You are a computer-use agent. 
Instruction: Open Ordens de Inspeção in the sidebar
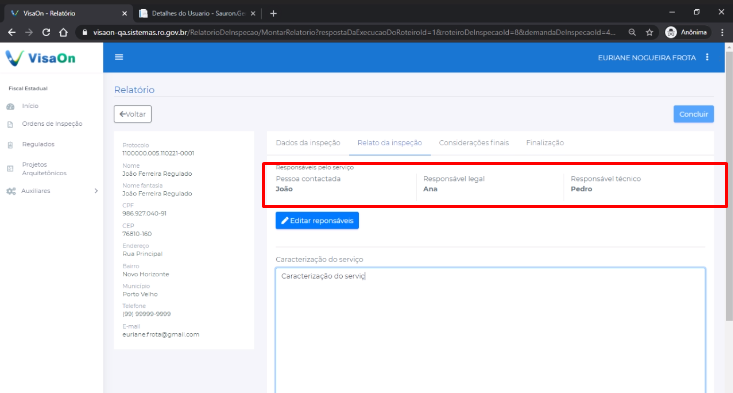click(x=52, y=124)
